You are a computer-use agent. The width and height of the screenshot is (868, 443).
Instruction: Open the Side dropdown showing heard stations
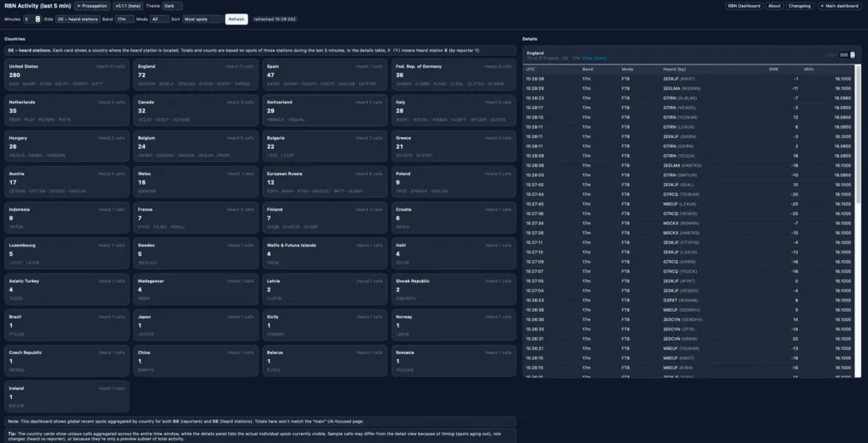coord(78,19)
